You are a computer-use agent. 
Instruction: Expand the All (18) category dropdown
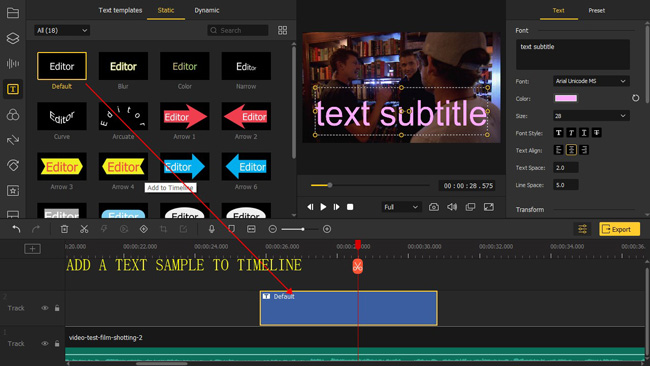point(62,30)
